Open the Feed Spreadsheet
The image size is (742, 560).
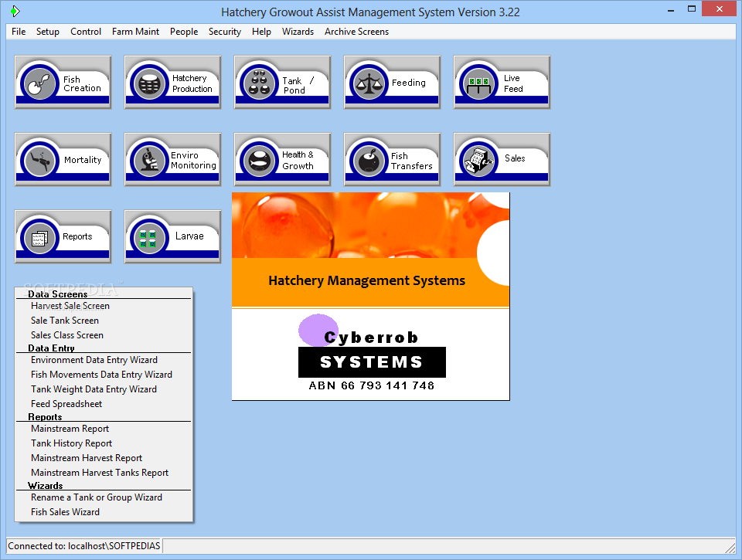click(66, 404)
